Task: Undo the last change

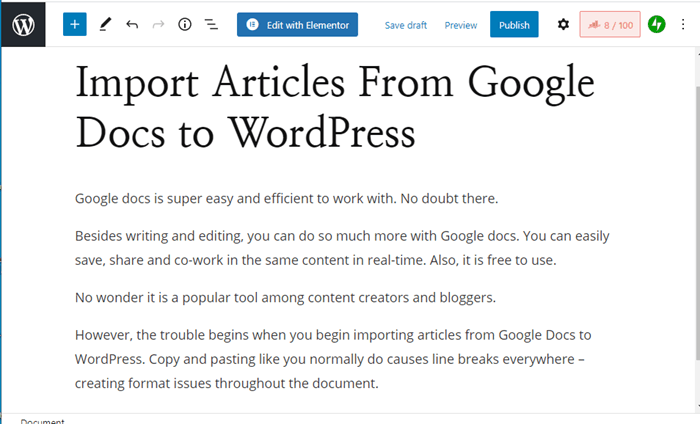Action: [132, 24]
